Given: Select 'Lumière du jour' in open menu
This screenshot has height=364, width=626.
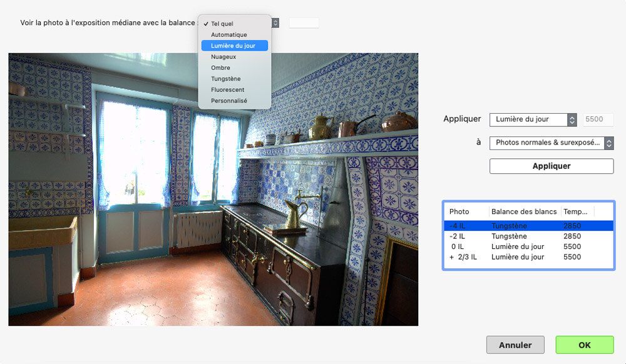Looking at the screenshot, I should 233,46.
